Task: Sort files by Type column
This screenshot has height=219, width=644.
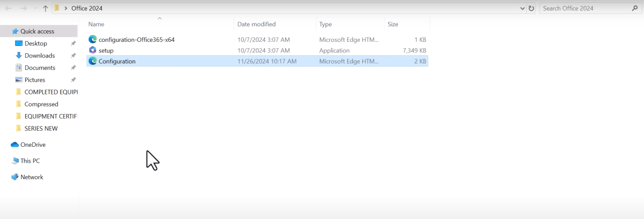Action: click(x=326, y=24)
